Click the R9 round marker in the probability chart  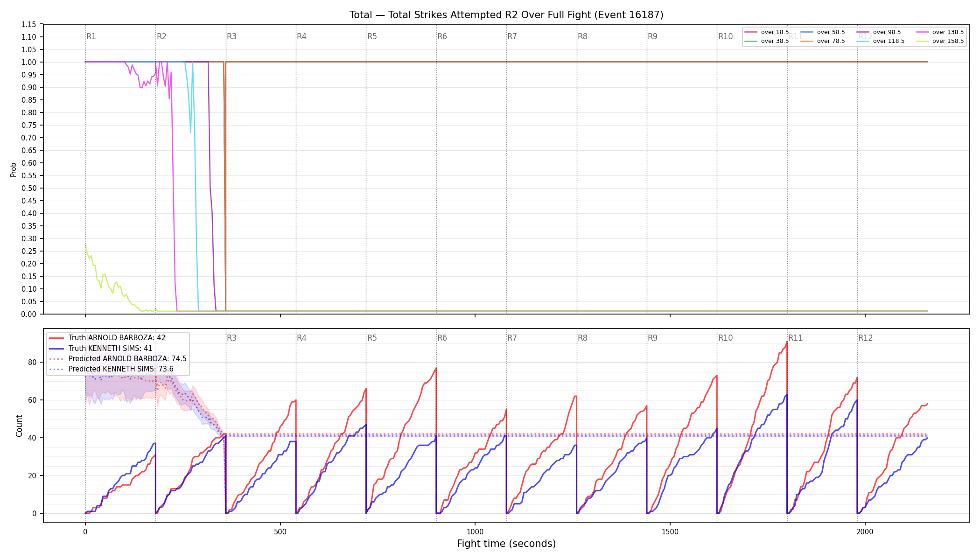pyautogui.click(x=652, y=36)
